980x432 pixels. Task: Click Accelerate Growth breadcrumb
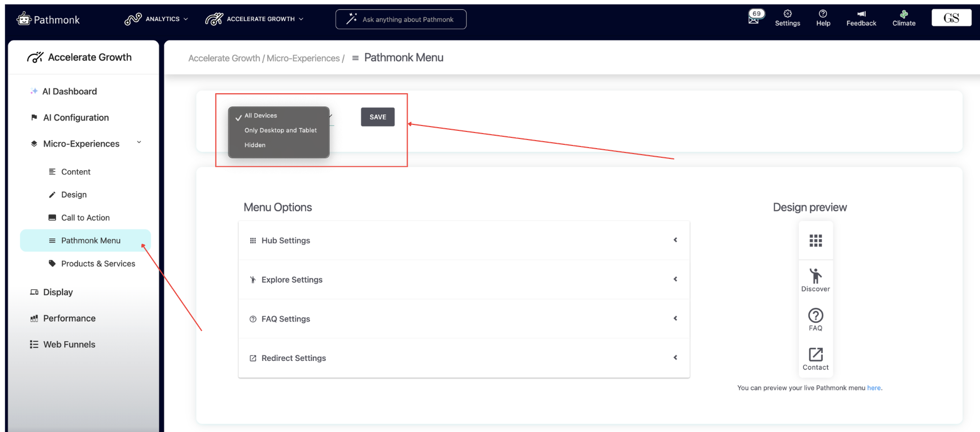click(224, 58)
